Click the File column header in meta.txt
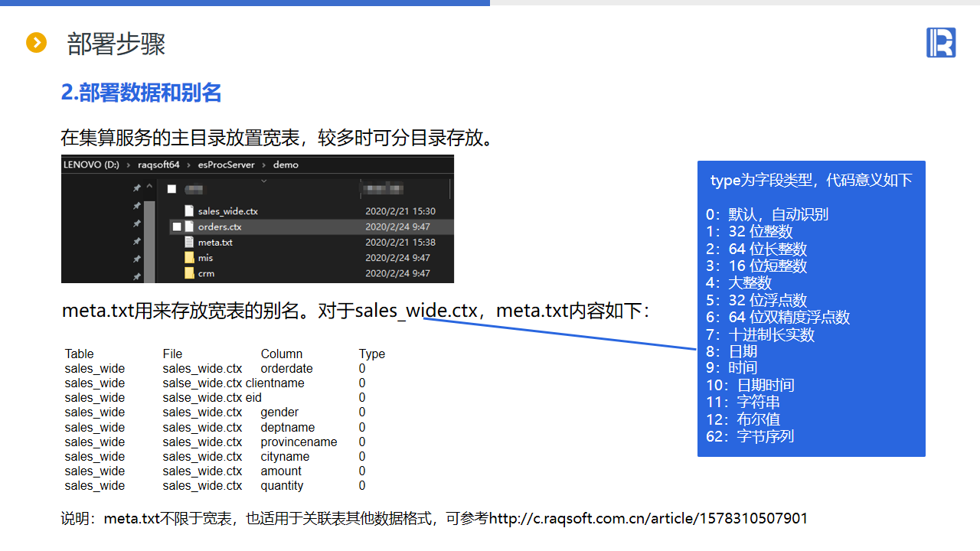Screen dimensions: 980x551 [x=172, y=354]
